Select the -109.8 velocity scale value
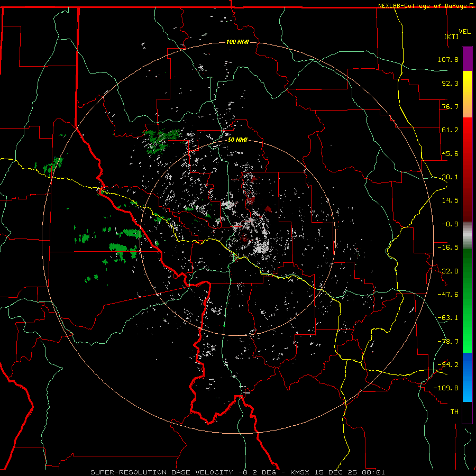This screenshot has height=476, width=476. pos(446,388)
